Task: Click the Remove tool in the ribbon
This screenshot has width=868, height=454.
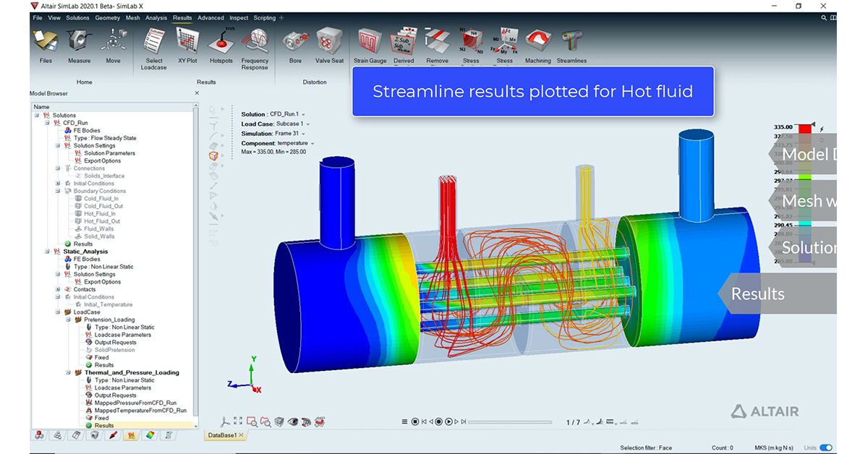Action: click(x=437, y=46)
